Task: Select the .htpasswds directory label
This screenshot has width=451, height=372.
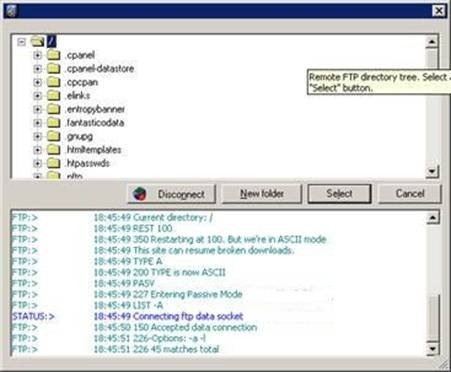Action: [x=88, y=163]
